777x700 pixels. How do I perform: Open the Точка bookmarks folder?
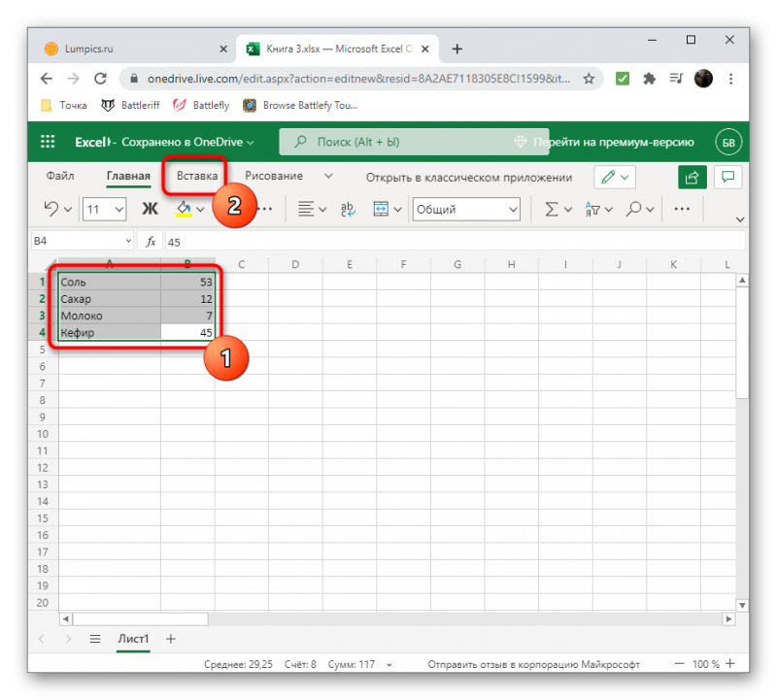(x=63, y=105)
